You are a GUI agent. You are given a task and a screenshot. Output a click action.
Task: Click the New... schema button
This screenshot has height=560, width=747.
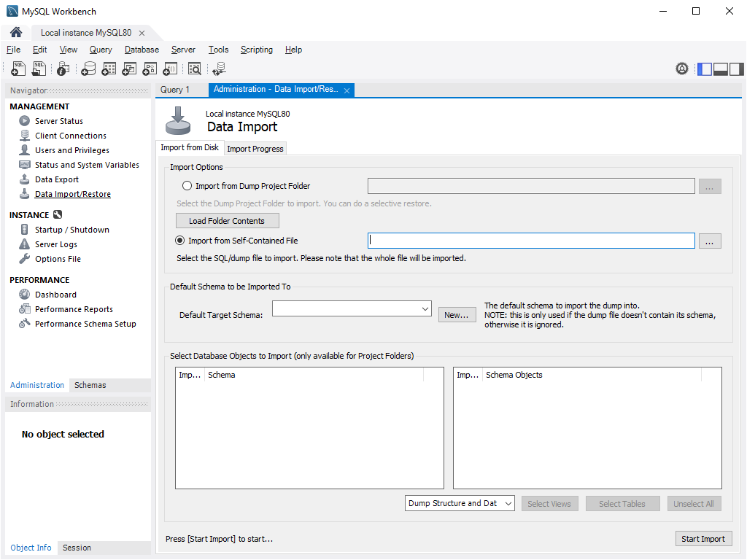457,315
